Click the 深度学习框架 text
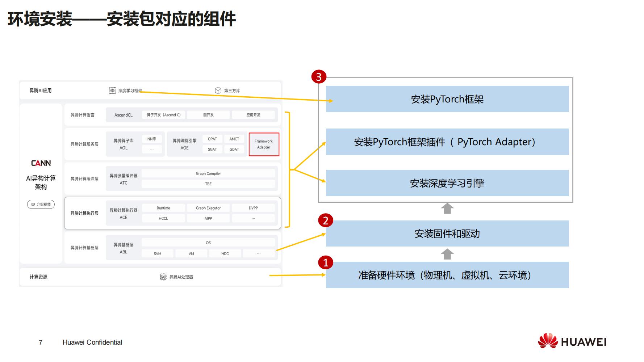Image resolution: width=644 pixels, height=362 pixels. point(130,90)
